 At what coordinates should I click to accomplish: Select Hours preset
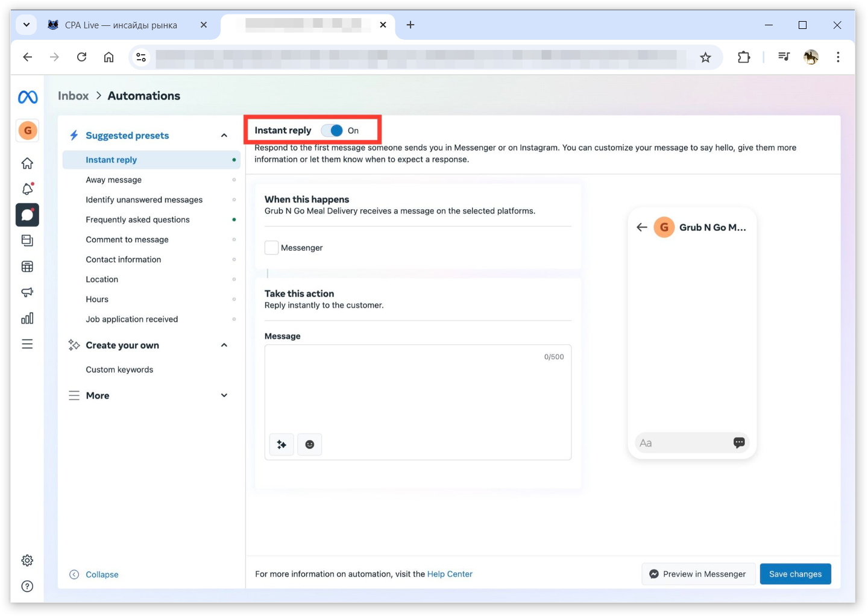[x=151, y=299]
